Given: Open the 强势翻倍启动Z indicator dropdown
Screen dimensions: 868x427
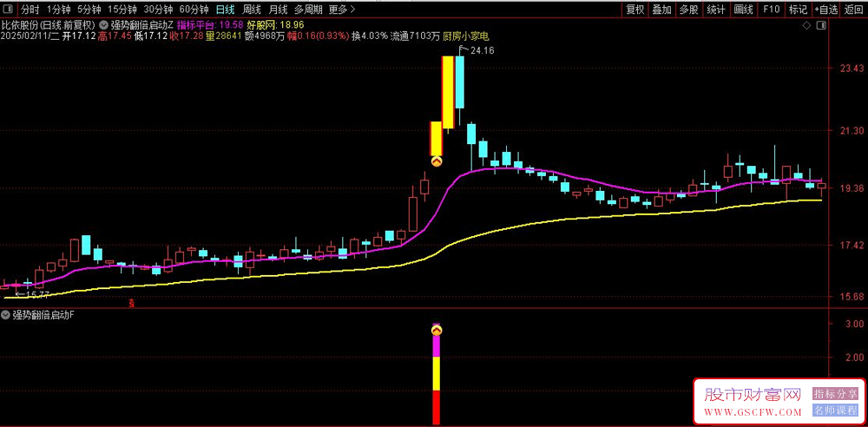Looking at the screenshot, I should tap(104, 25).
